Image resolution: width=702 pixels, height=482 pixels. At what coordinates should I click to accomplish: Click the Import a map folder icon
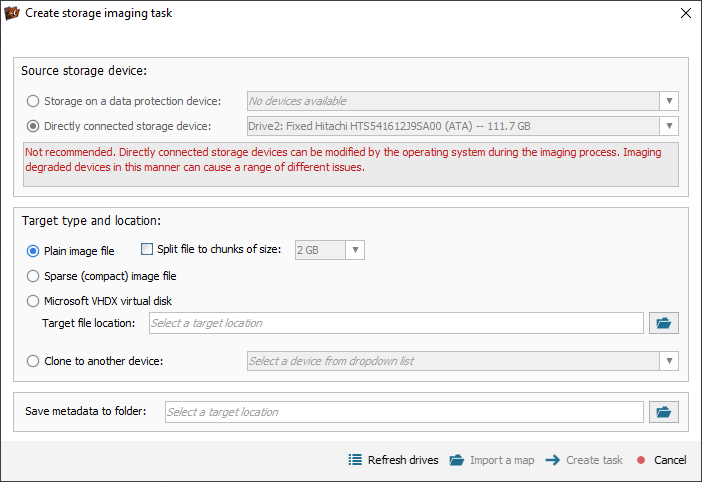[457, 460]
